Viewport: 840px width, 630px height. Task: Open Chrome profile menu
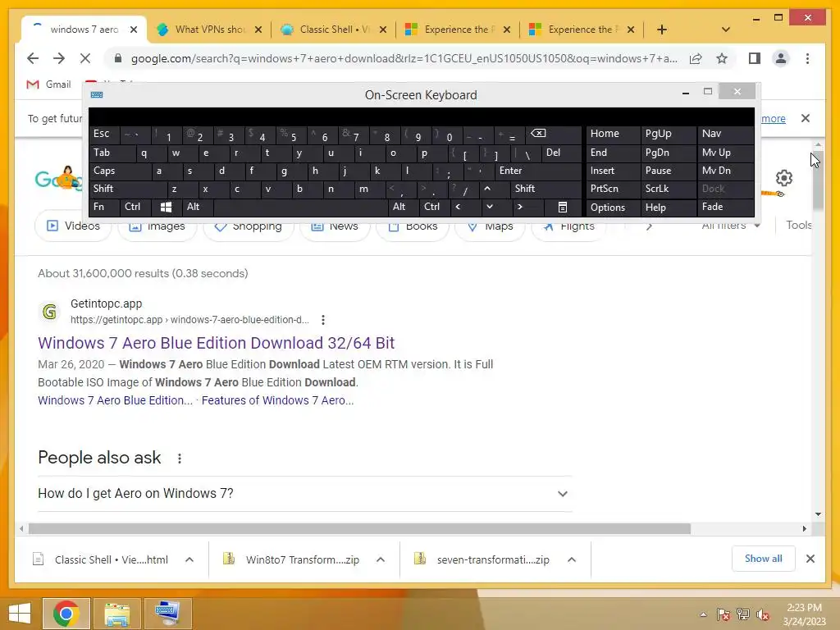point(781,58)
